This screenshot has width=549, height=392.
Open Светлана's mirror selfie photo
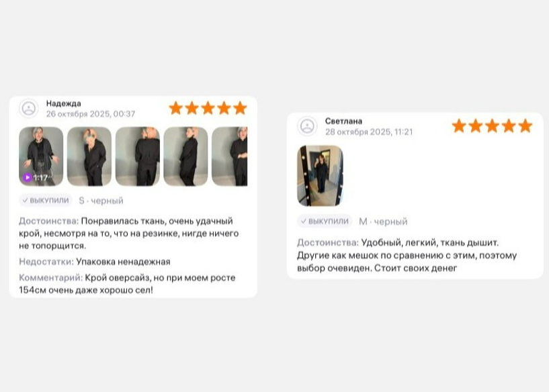click(320, 176)
